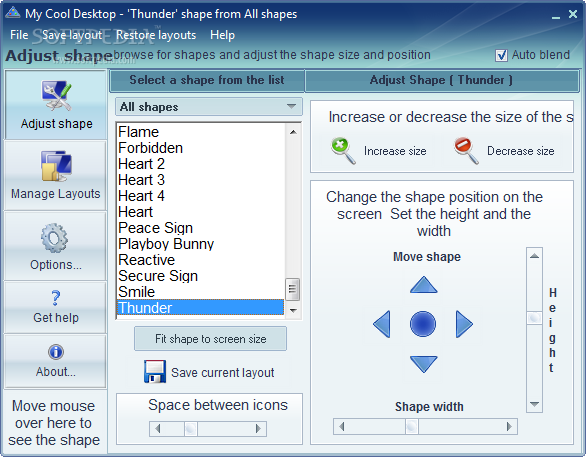Click the Height slider thumb
The height and width of the screenshot is (457, 586).
(x=534, y=318)
